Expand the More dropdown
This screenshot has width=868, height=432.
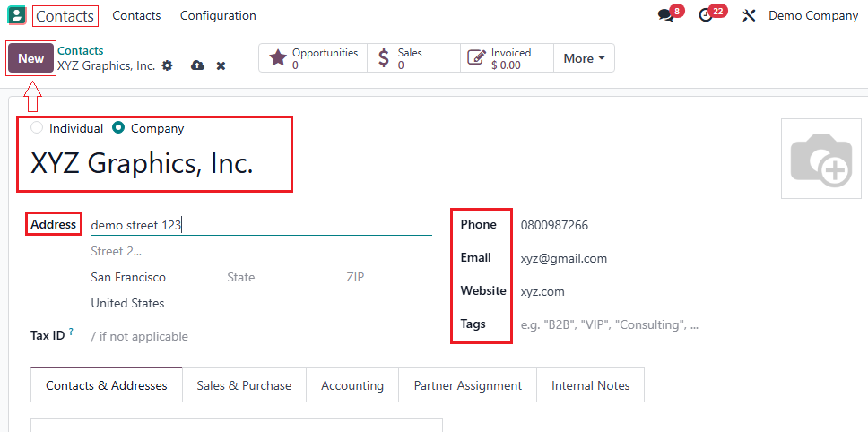[584, 58]
